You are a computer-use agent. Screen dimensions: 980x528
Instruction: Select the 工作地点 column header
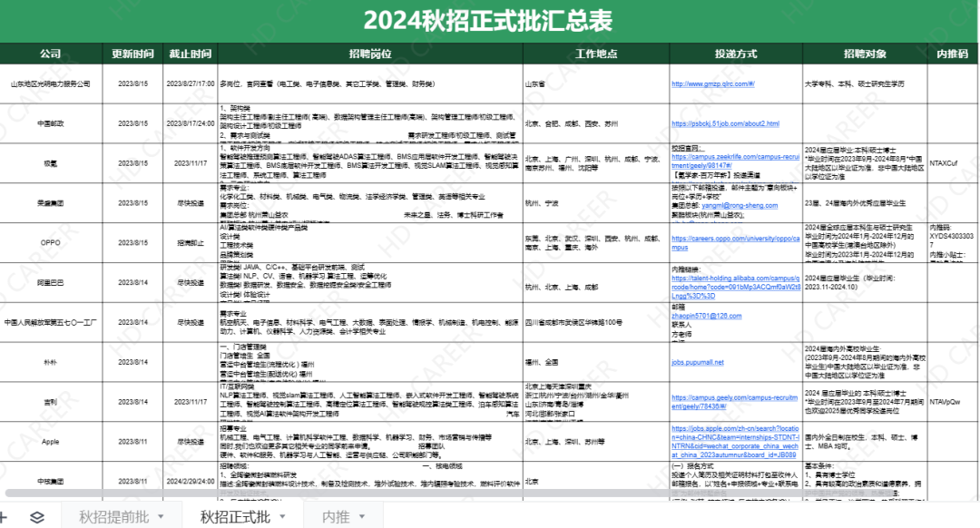[596, 54]
